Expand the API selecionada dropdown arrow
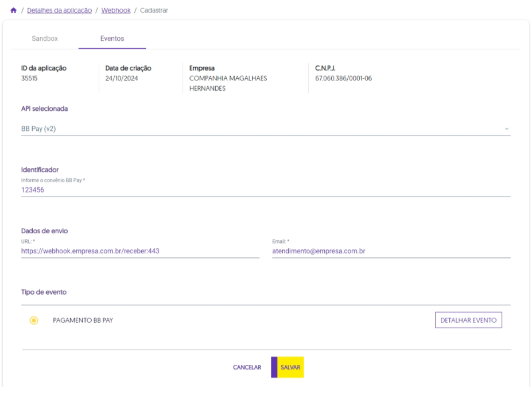The image size is (532, 397). [x=507, y=129]
